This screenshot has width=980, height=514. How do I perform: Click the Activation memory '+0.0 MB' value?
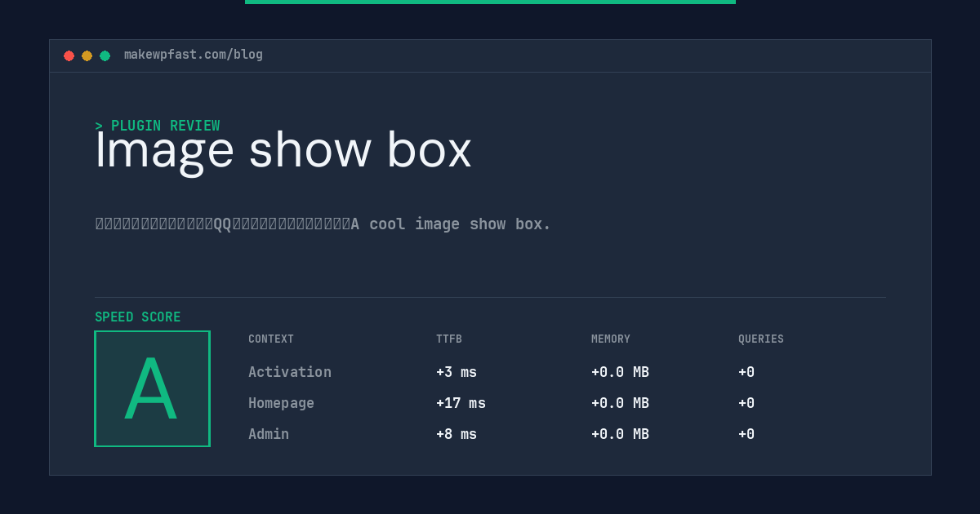click(620, 372)
